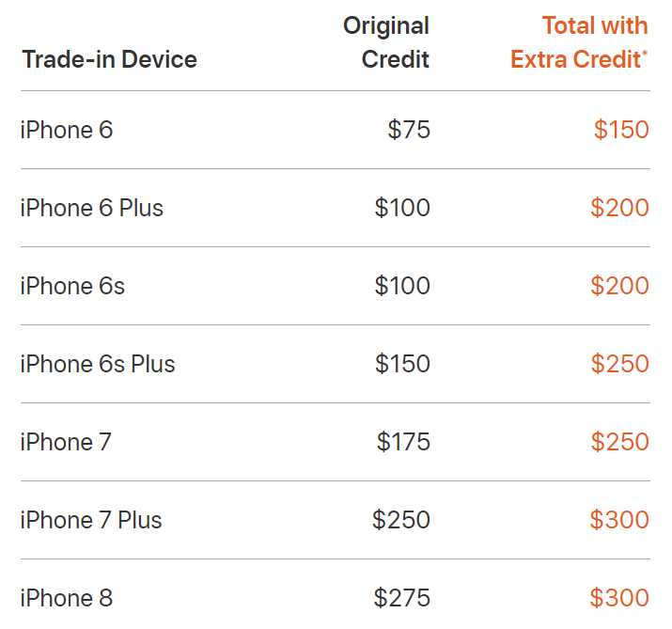
Task: Click iPhone 6 Plus $100 original credit
Action: 402,208
